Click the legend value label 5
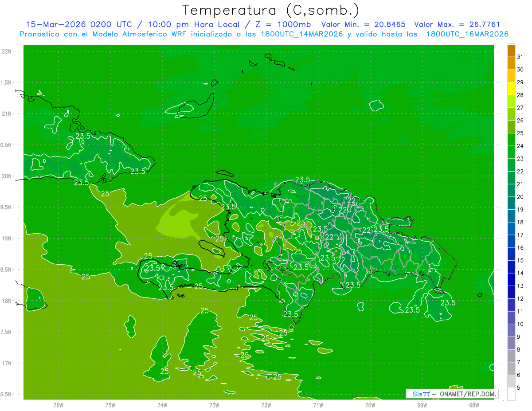532x411 pixels. click(x=519, y=388)
